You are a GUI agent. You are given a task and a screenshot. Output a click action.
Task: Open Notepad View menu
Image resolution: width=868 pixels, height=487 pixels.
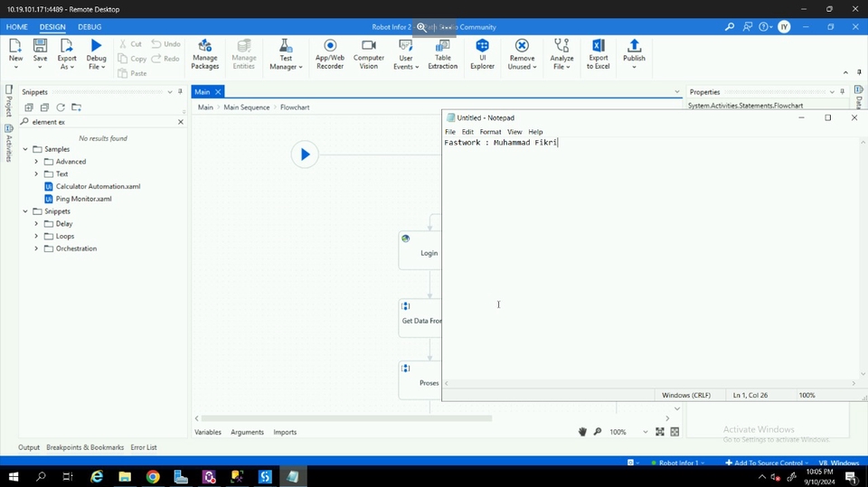514,132
